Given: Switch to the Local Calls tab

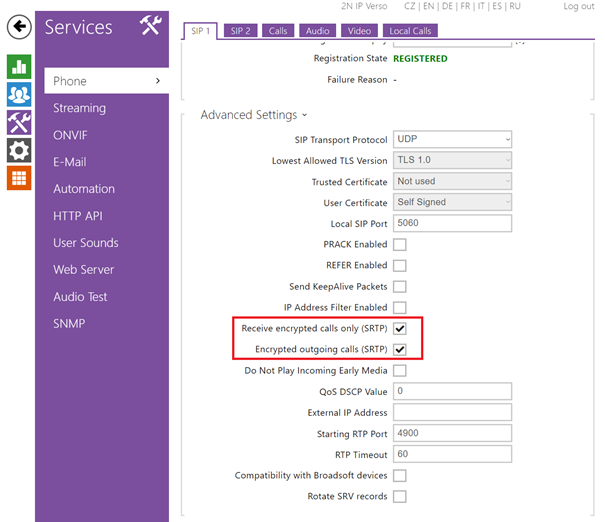Looking at the screenshot, I should 409,31.
